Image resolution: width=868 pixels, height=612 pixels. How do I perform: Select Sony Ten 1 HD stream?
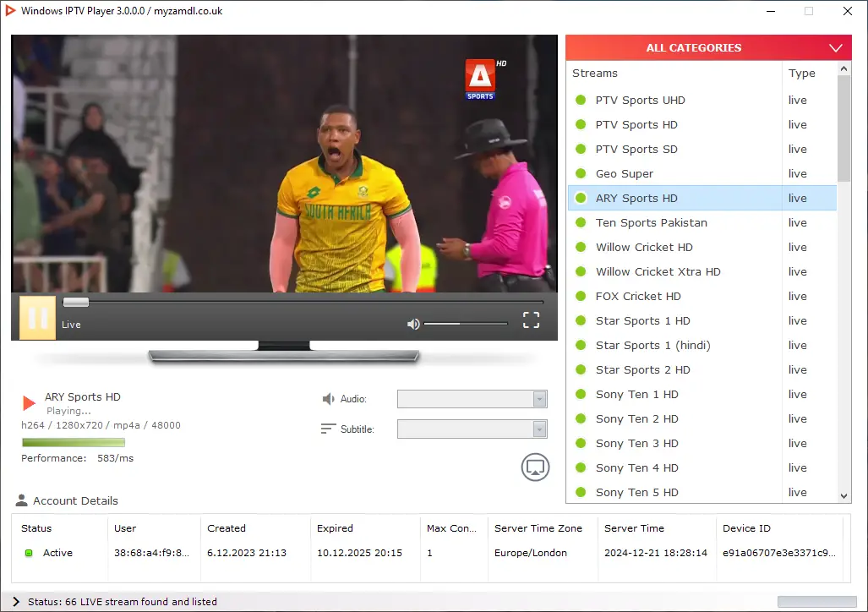[x=702, y=394]
